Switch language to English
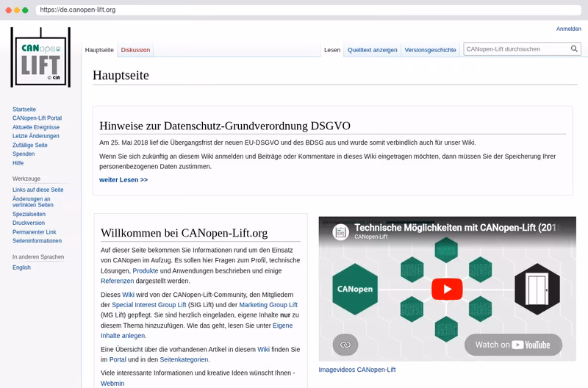The height and width of the screenshot is (388, 588). pyautogui.click(x=21, y=267)
